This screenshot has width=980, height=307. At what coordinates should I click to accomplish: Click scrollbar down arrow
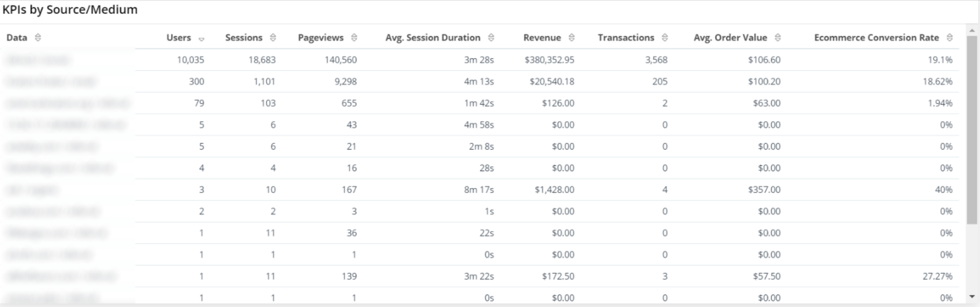(x=972, y=297)
